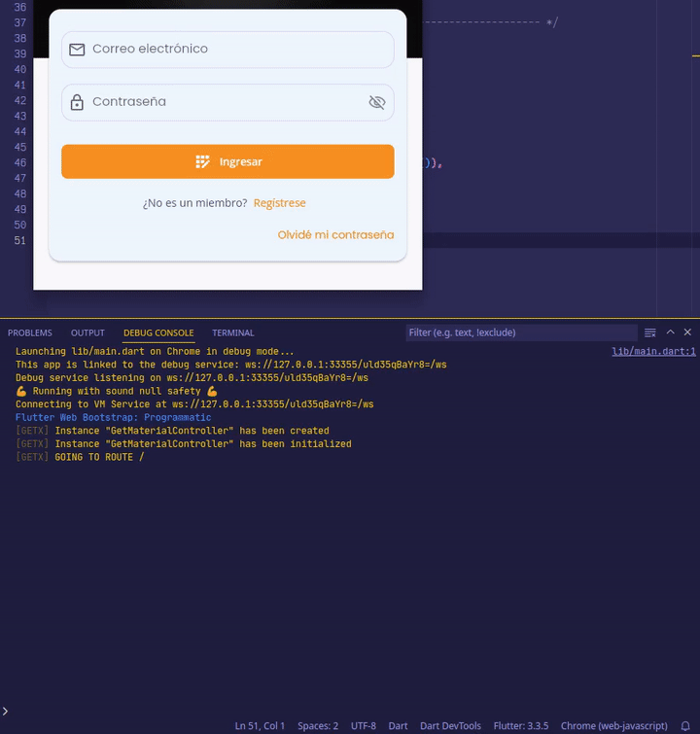The image size is (700, 734).
Task: Click the keypad icon on Ingresar button
Action: 202,161
